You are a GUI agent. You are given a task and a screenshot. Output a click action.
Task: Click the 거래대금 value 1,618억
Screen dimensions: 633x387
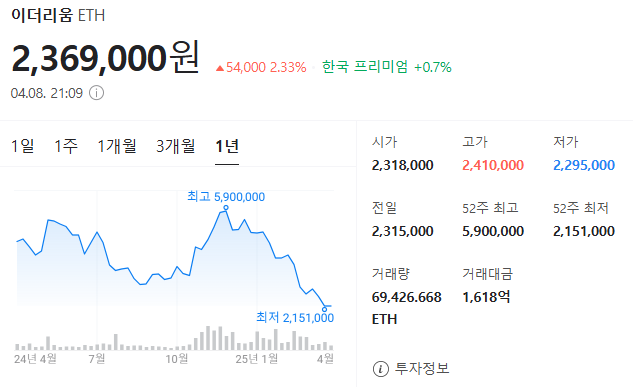point(486,297)
